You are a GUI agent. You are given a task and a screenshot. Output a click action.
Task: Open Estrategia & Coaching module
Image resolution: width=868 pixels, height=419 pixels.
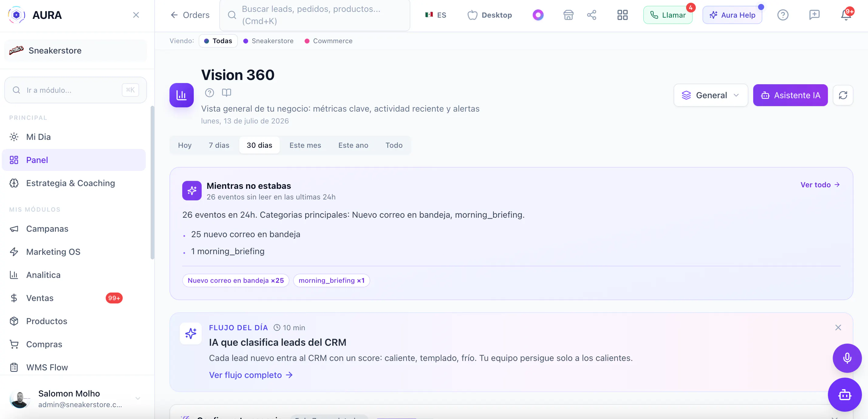(74, 183)
